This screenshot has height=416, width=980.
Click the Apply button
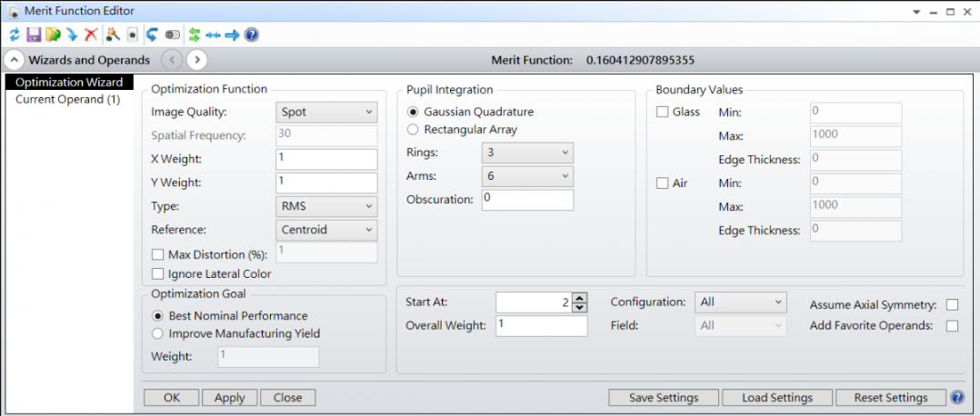pos(229,398)
